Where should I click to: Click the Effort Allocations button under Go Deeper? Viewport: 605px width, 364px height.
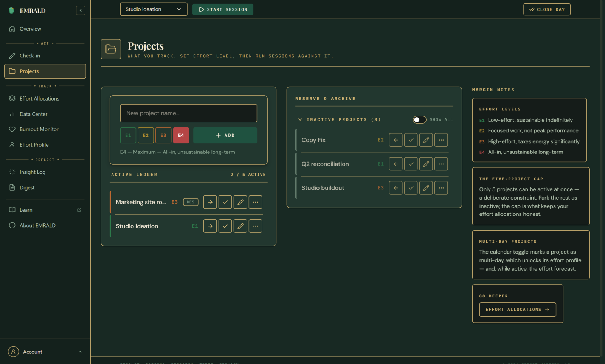coord(518,310)
